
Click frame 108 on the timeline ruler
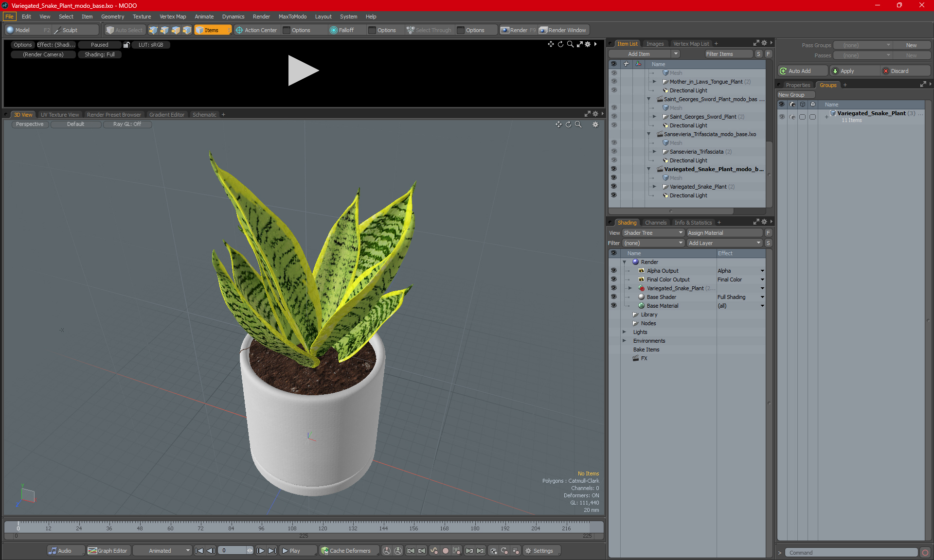pyautogui.click(x=292, y=528)
